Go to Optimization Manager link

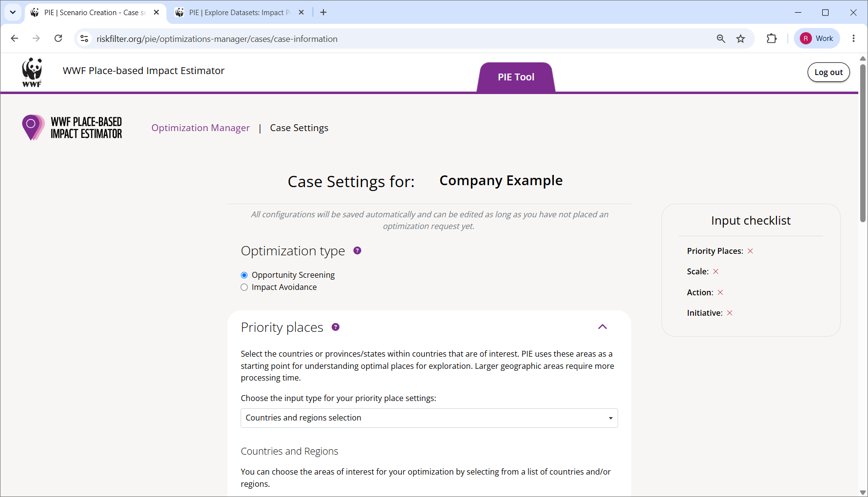point(201,128)
